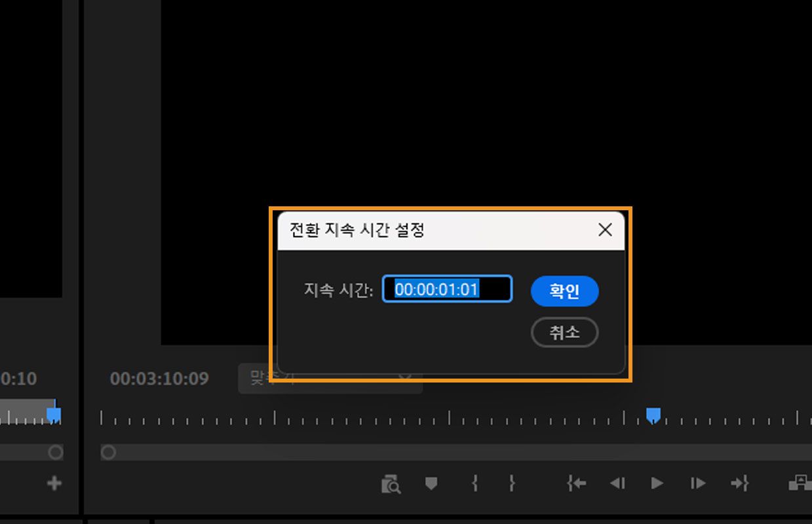Go to Out point using its icon
Screen dimensions: 812x524
pos(741,483)
